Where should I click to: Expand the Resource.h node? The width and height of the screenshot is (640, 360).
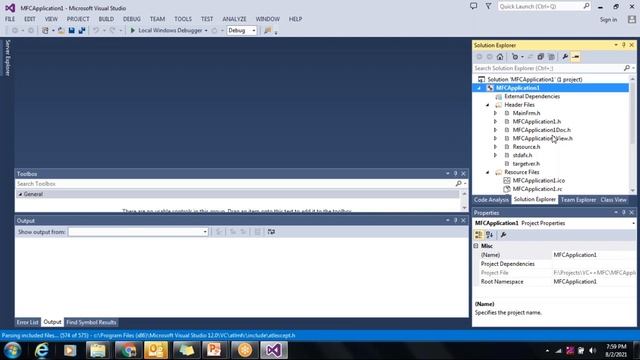pyautogui.click(x=495, y=147)
